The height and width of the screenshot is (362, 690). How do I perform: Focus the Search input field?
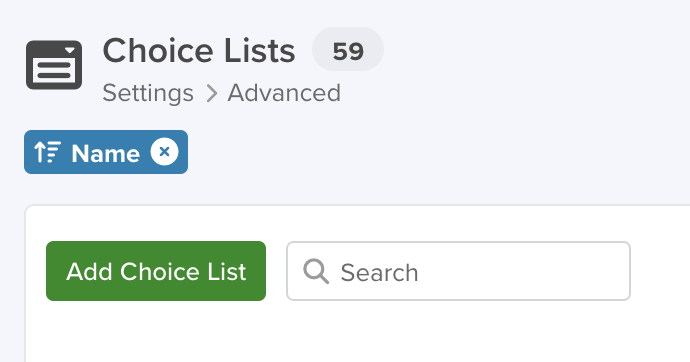pyautogui.click(x=459, y=271)
